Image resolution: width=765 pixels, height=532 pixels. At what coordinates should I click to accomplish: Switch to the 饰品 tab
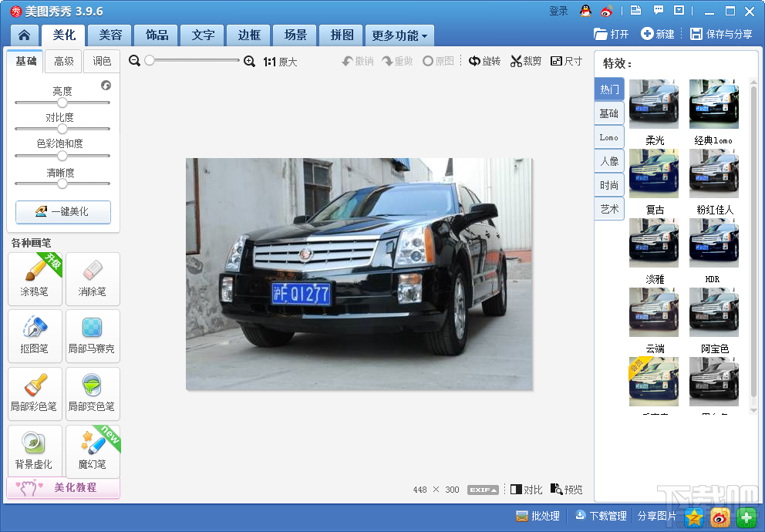[x=157, y=35]
